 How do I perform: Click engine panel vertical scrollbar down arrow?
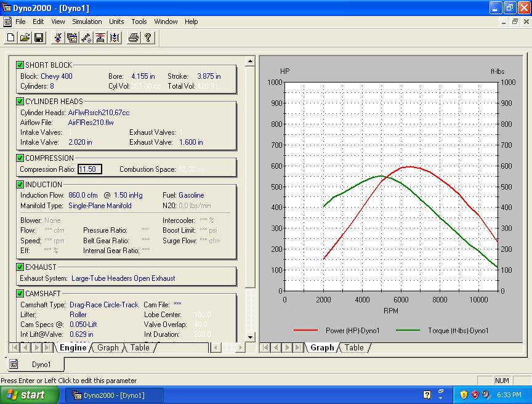tap(250, 337)
